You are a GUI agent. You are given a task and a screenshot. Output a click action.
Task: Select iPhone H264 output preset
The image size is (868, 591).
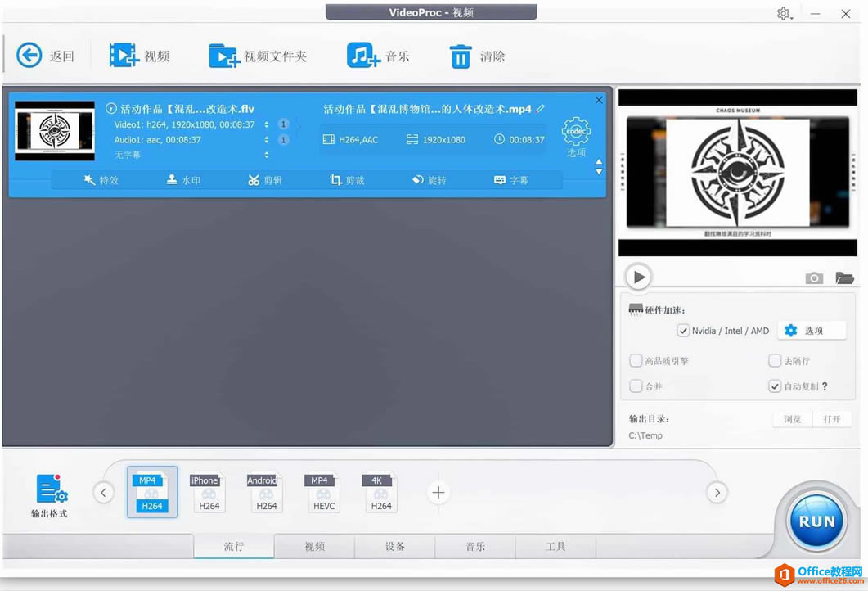[x=209, y=492]
